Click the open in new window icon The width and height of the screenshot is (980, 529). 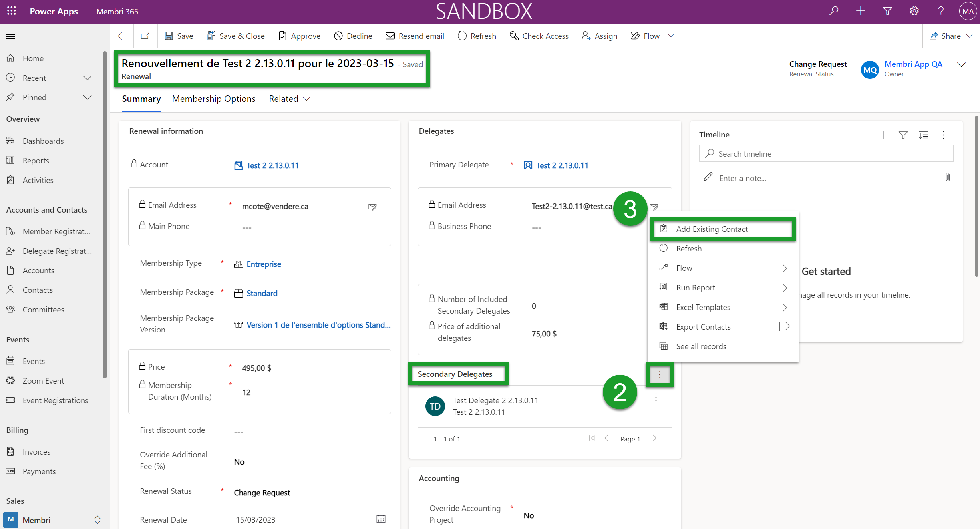point(145,36)
